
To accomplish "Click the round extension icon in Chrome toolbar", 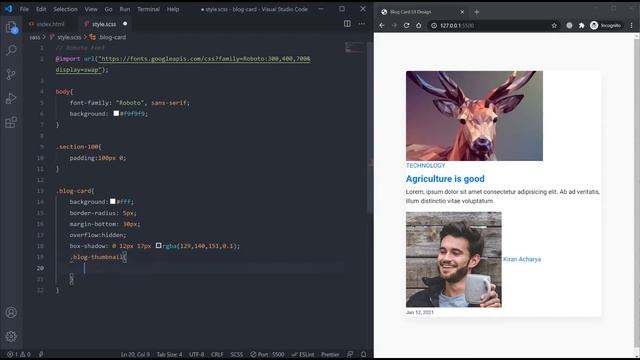I will [569, 25].
